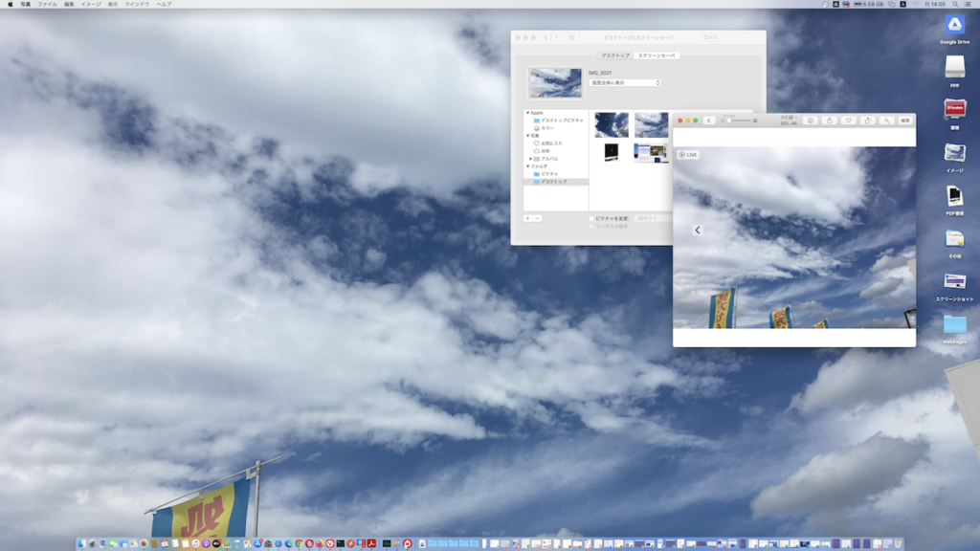Click the rotate icon in Photos toolbar
The width and height of the screenshot is (980, 551).
[x=868, y=121]
